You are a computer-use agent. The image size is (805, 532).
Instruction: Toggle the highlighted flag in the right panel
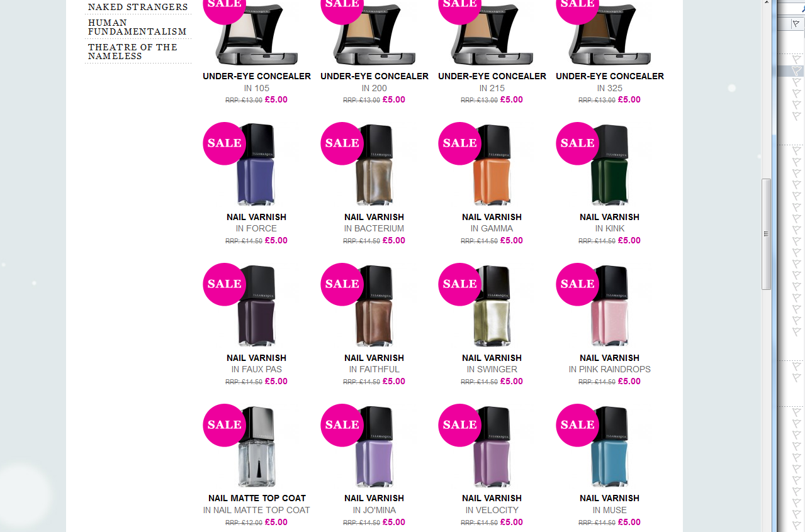796,70
